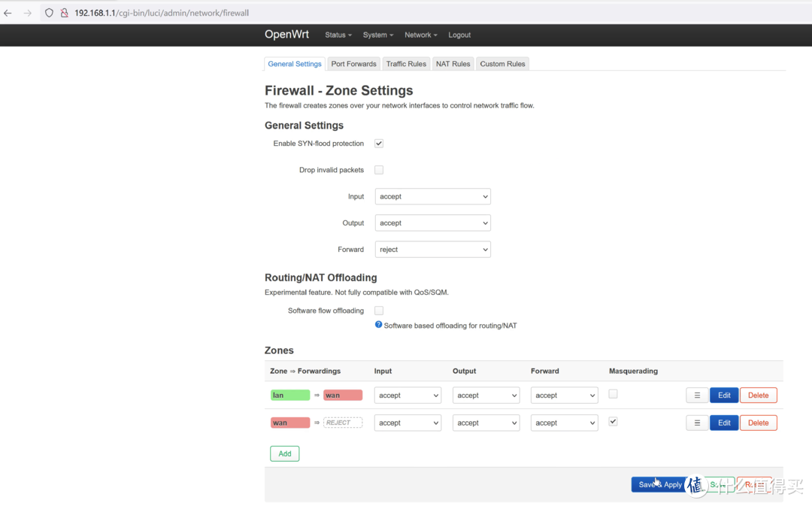
Task: Click Delete for the wan zone
Action: (758, 423)
